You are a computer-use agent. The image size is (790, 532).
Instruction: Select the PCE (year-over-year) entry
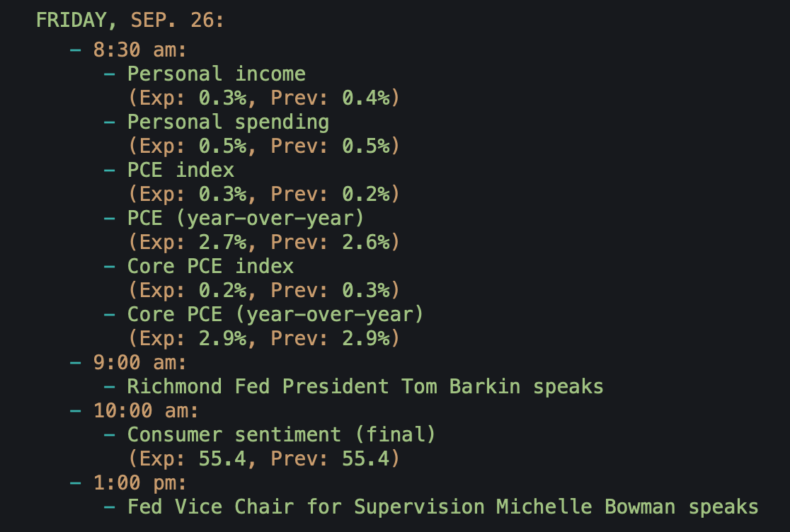pos(246,219)
